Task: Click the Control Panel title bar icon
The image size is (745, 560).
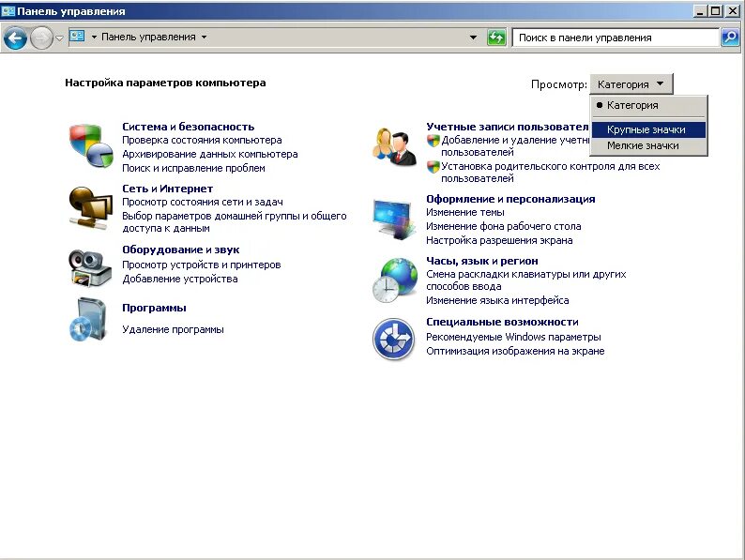Action: (x=8, y=10)
